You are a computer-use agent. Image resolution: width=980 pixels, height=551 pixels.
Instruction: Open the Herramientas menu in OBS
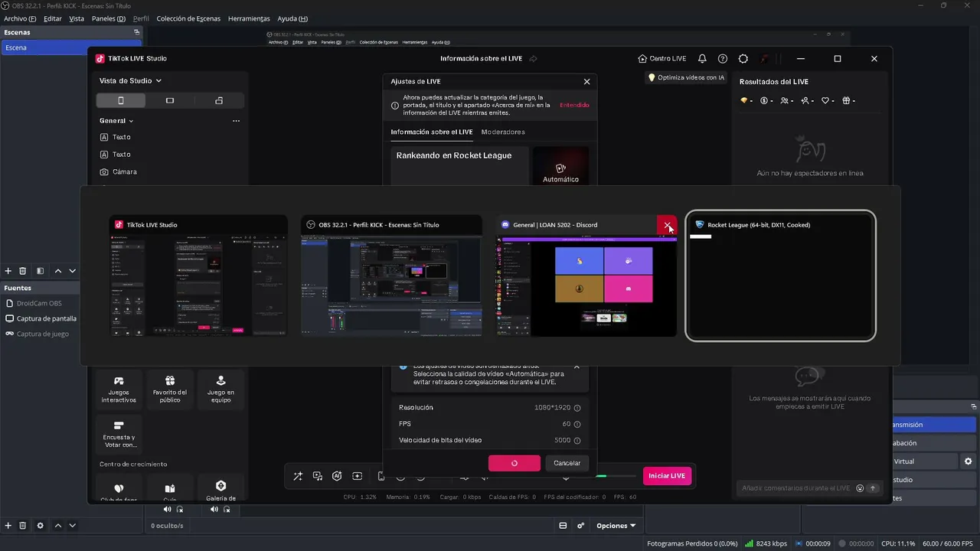tap(249, 18)
